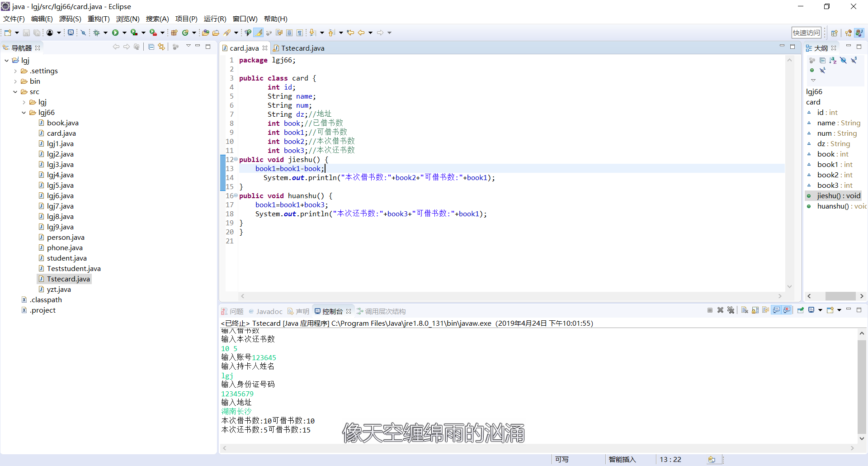This screenshot has height=466, width=868.
Task: Click the Pin Console icon
Action: click(x=801, y=310)
